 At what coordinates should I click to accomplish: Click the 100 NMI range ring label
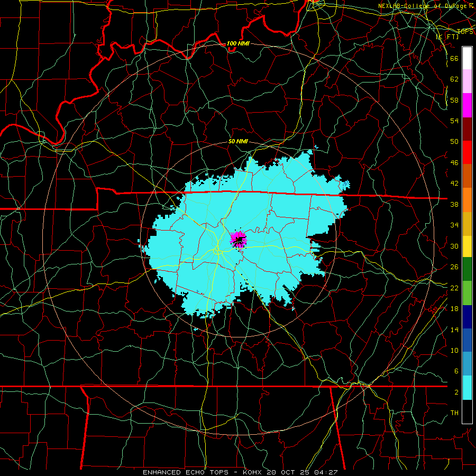point(238,43)
